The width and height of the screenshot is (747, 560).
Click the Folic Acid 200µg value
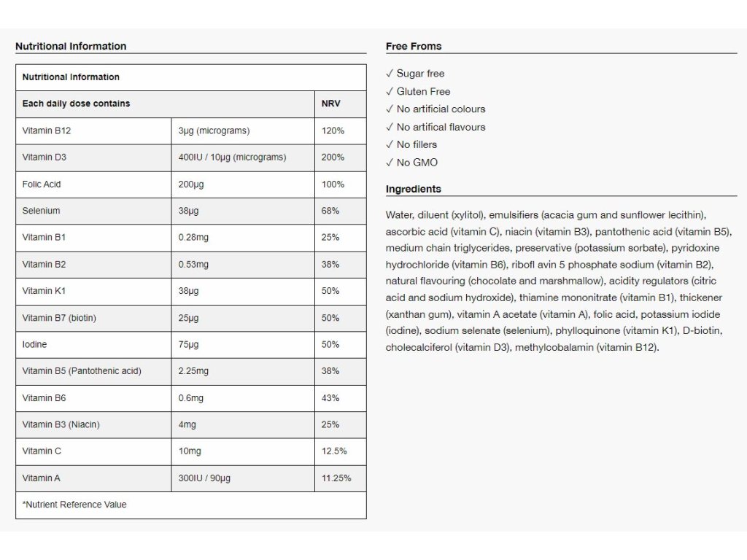click(191, 184)
